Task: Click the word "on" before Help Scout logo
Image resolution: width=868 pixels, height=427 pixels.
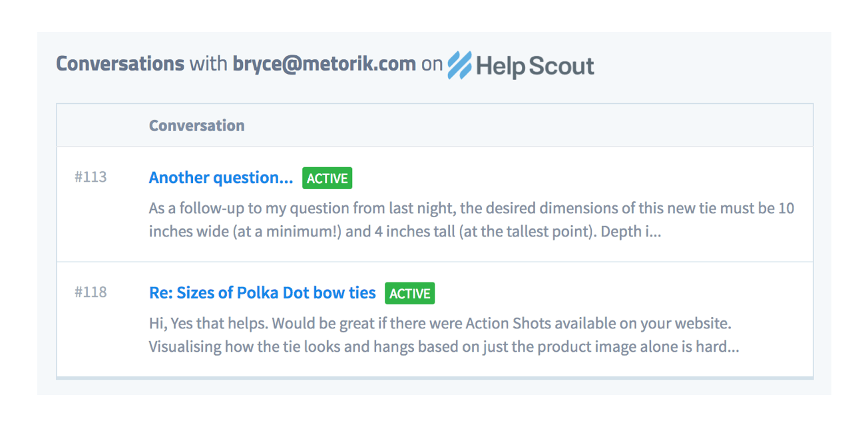Action: coord(432,64)
